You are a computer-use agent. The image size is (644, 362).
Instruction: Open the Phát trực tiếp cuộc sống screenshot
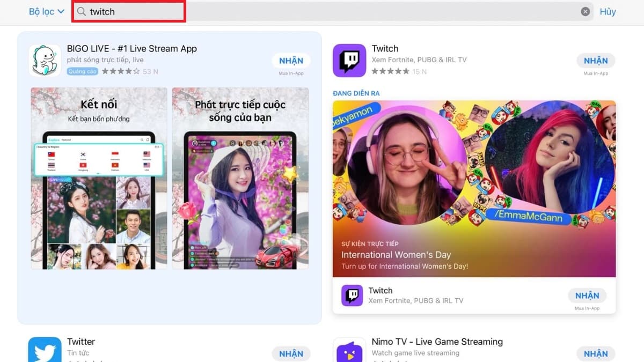tap(240, 179)
